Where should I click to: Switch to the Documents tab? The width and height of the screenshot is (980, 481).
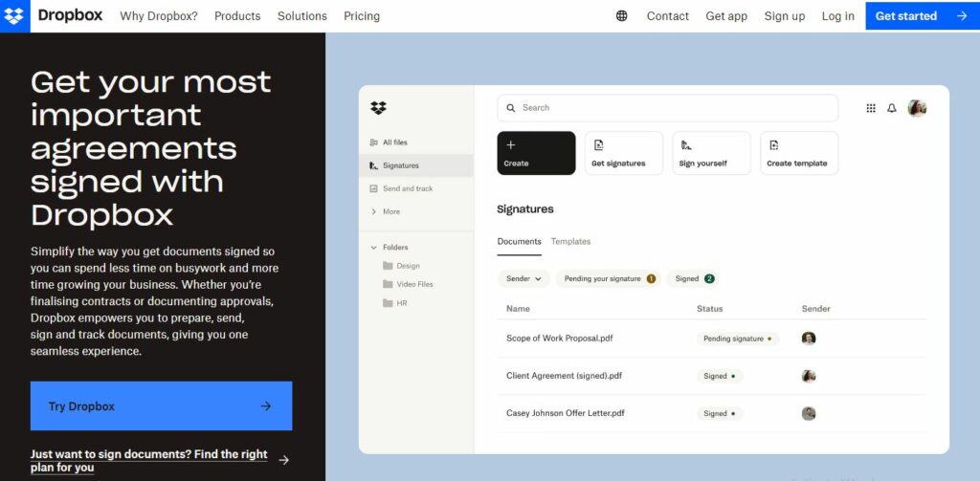click(520, 242)
